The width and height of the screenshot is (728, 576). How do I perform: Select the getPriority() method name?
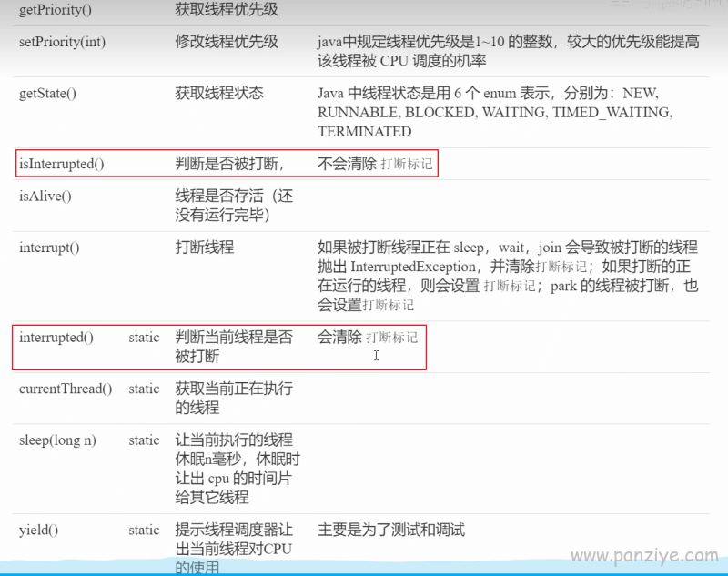tap(56, 10)
